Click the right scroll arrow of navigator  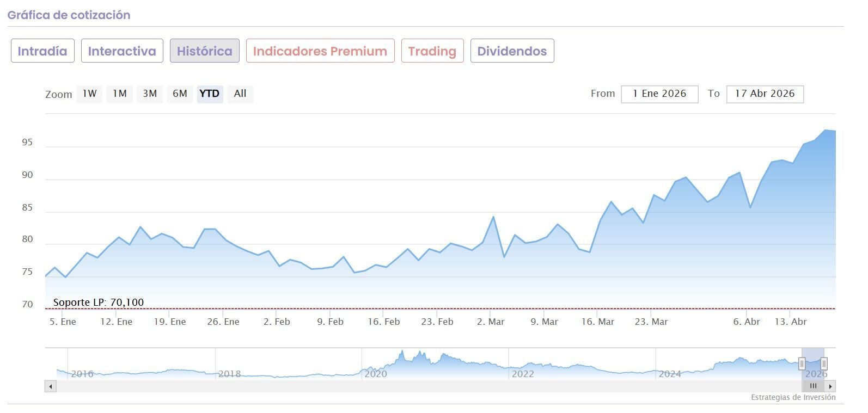pyautogui.click(x=830, y=386)
